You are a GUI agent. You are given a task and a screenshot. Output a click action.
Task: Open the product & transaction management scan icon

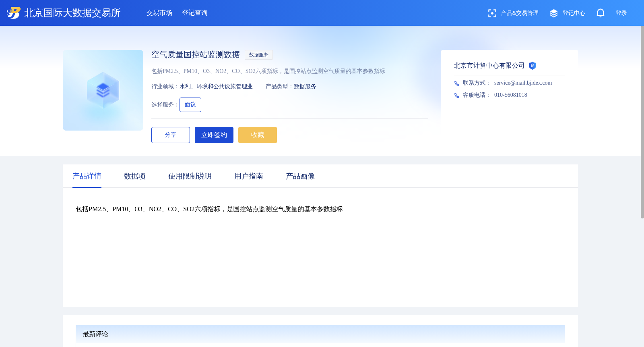(x=492, y=13)
